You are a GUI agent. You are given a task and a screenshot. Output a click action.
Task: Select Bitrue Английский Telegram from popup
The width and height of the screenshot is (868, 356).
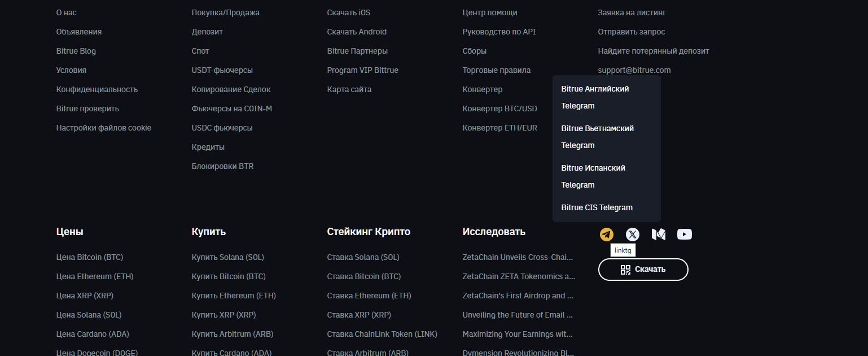(595, 97)
